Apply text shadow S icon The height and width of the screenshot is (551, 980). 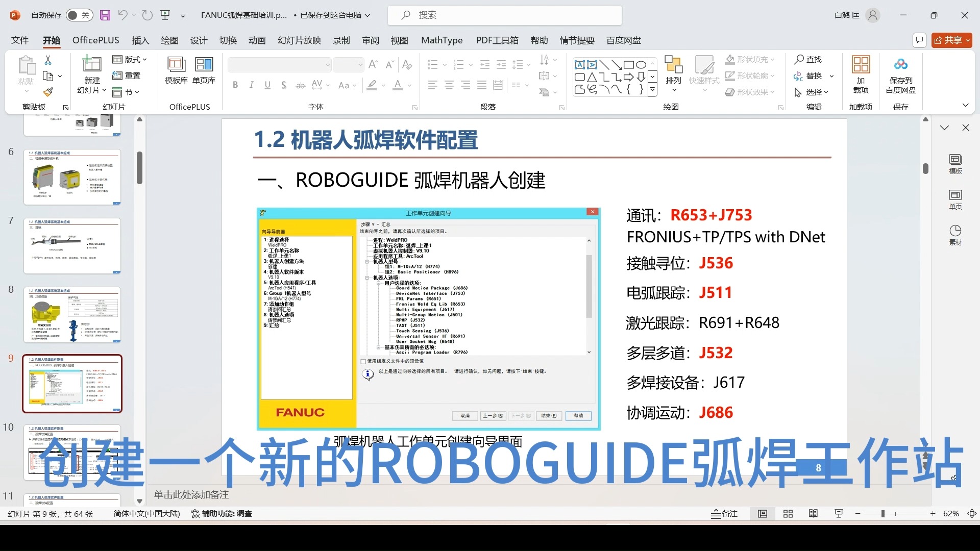pyautogui.click(x=284, y=85)
